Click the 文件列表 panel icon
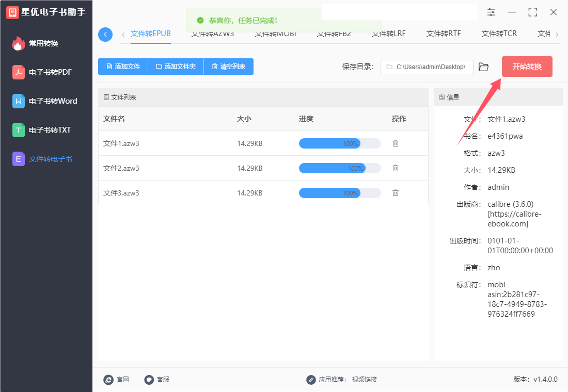The height and width of the screenshot is (392, 568). click(106, 97)
